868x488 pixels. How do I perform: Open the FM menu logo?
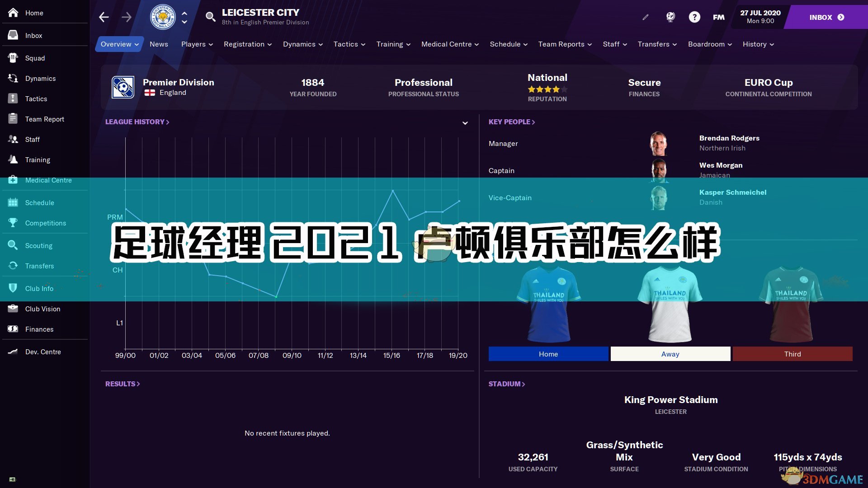click(719, 17)
